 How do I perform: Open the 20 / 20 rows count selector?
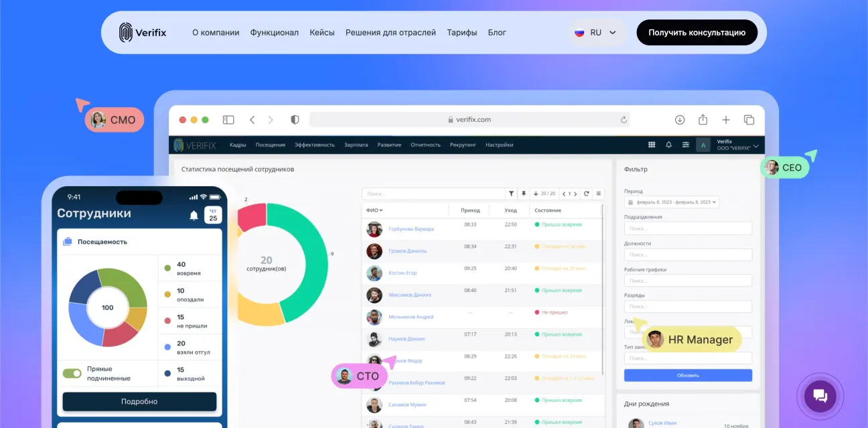click(x=545, y=194)
